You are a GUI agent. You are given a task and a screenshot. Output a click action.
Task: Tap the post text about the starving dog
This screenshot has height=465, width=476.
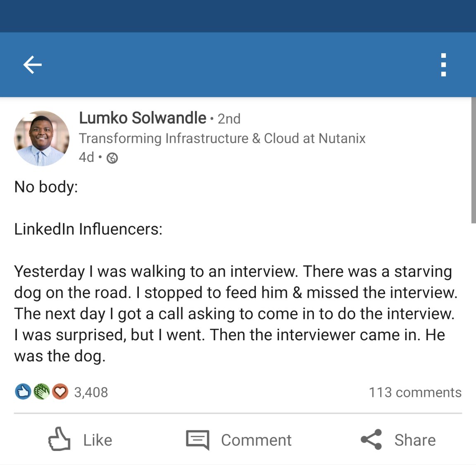[x=236, y=313]
